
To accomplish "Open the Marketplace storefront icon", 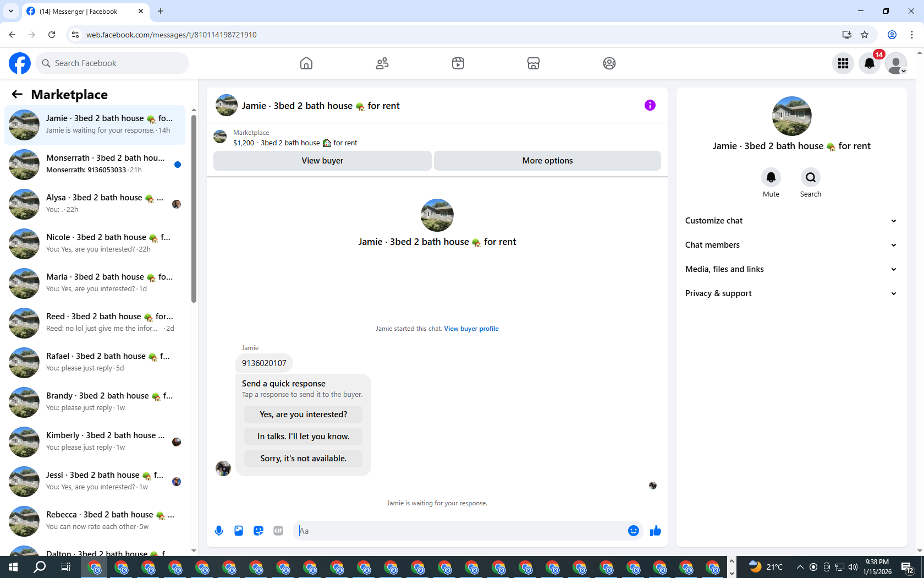I will [x=533, y=63].
